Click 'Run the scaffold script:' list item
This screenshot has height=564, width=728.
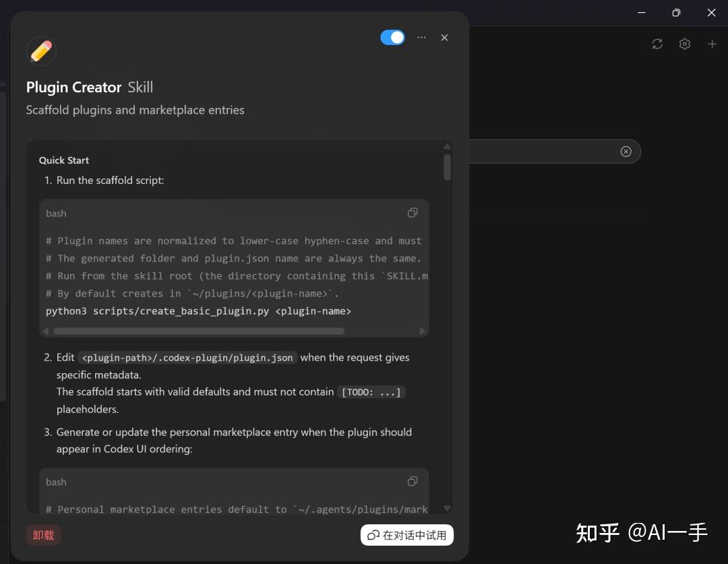click(x=110, y=180)
